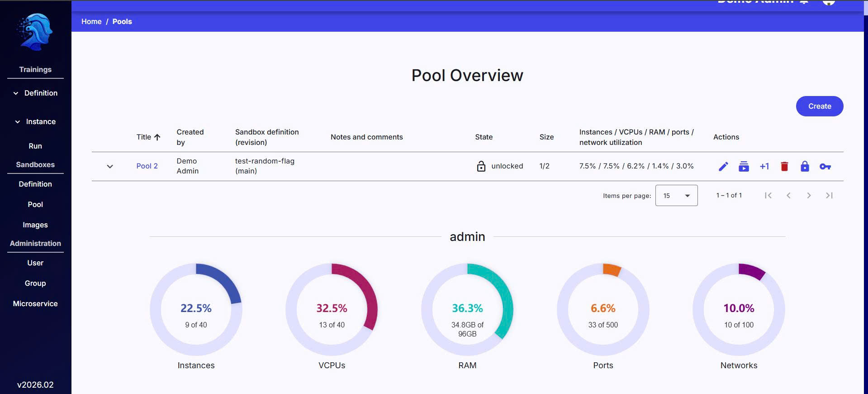The image size is (868, 394).
Task: Click the RAM 36.3% donut chart
Action: pos(467,309)
